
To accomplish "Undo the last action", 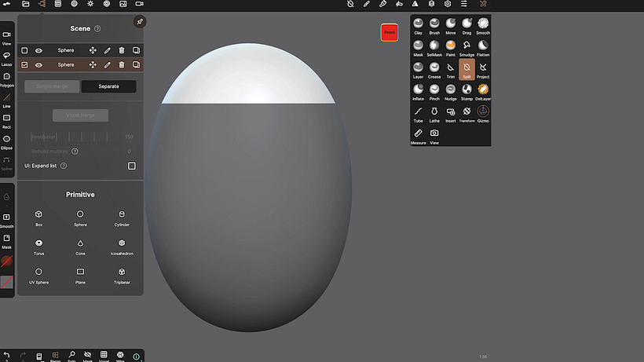I will click(x=6, y=356).
